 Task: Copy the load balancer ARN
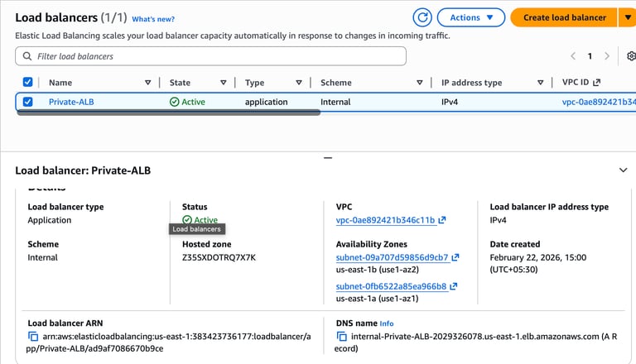pyautogui.click(x=33, y=337)
